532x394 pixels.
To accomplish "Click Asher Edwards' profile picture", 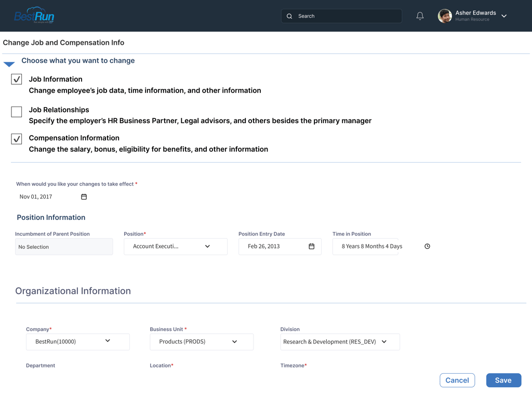I will [x=445, y=16].
